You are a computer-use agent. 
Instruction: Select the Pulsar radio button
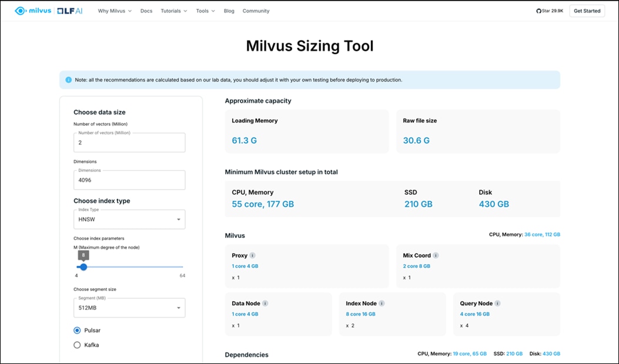[76, 330]
